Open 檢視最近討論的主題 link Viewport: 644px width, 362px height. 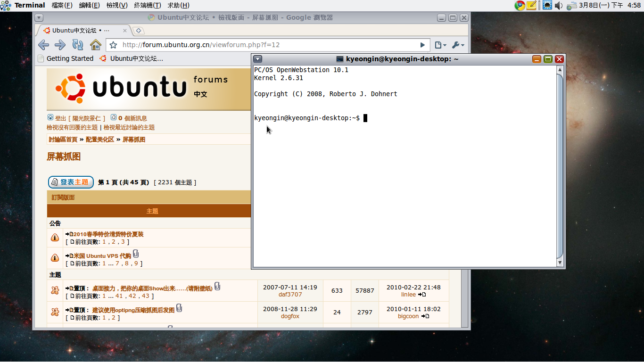click(x=129, y=127)
